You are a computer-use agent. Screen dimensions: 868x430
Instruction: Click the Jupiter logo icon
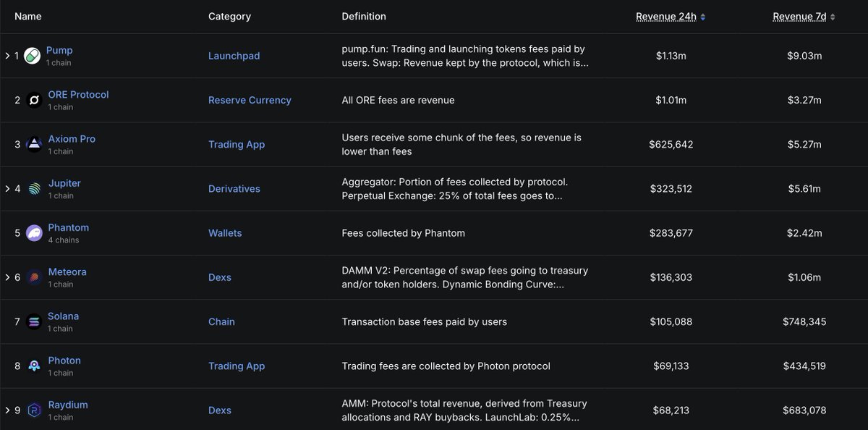pos(34,189)
